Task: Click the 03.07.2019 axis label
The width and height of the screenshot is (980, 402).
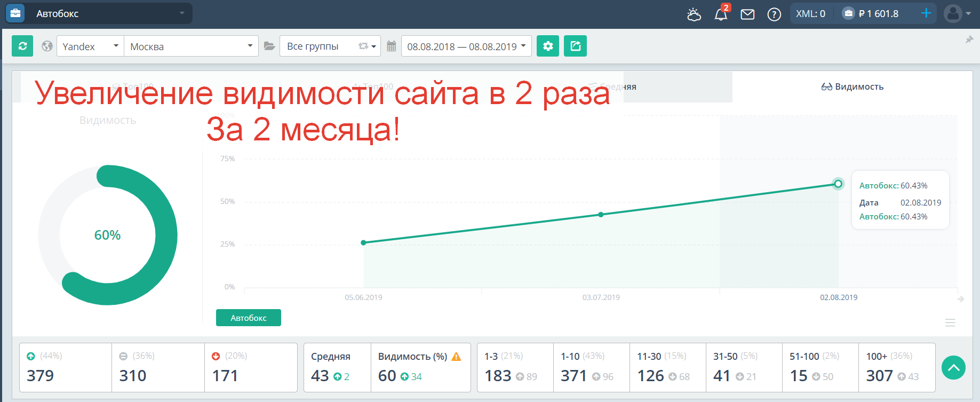Action: point(601,297)
